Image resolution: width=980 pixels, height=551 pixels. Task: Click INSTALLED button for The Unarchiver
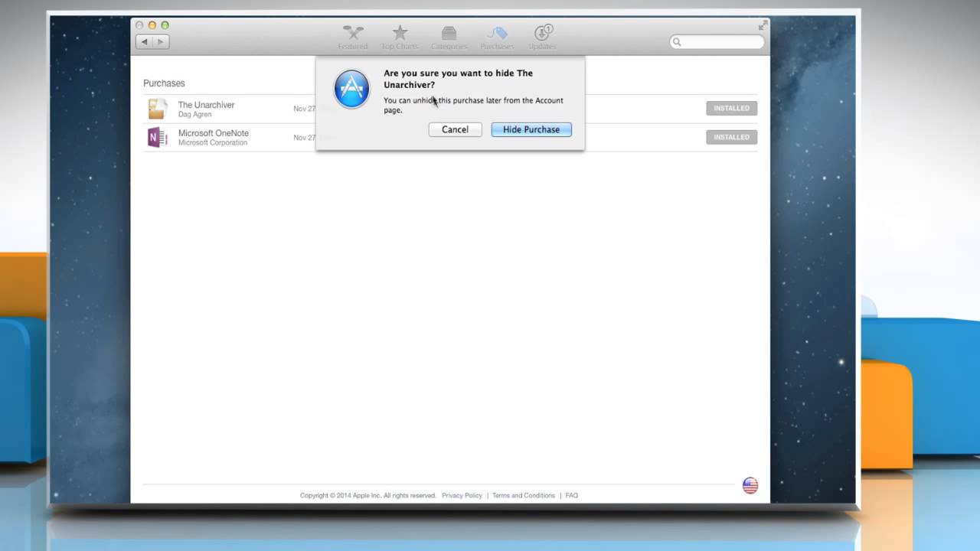[731, 109]
